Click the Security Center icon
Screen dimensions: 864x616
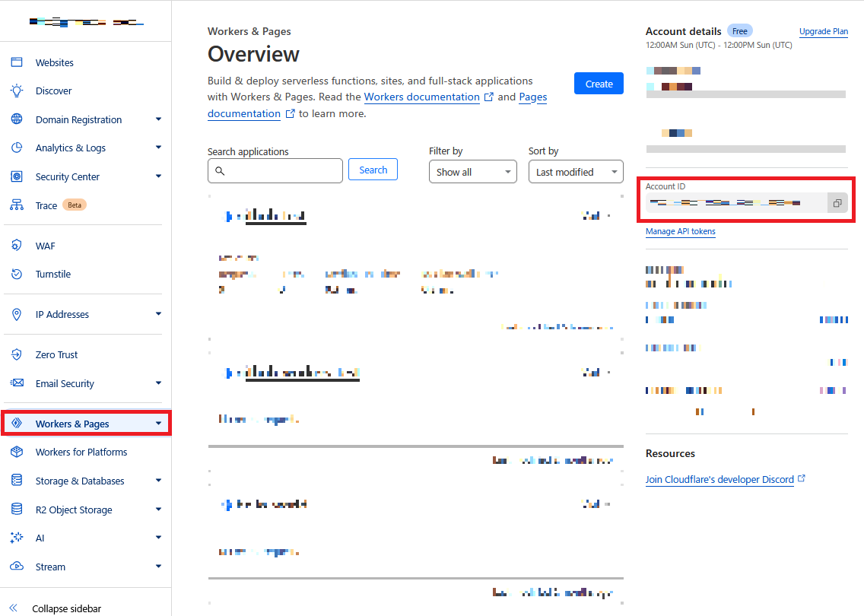[17, 176]
